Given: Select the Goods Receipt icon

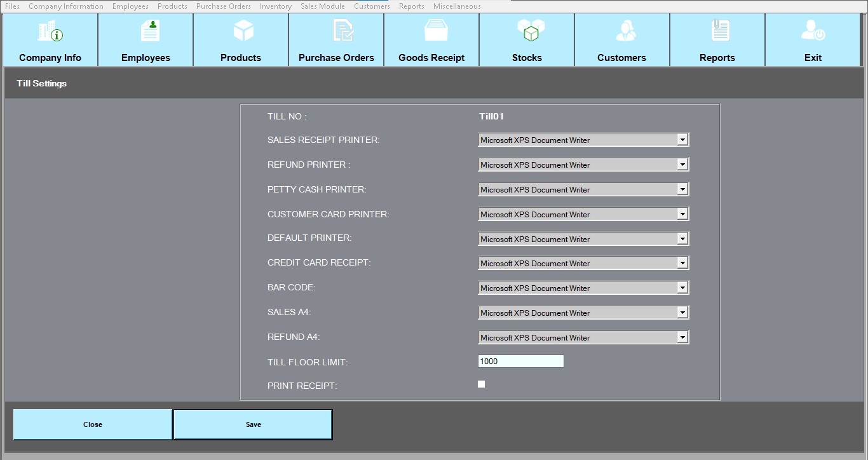Looking at the screenshot, I should [x=436, y=30].
